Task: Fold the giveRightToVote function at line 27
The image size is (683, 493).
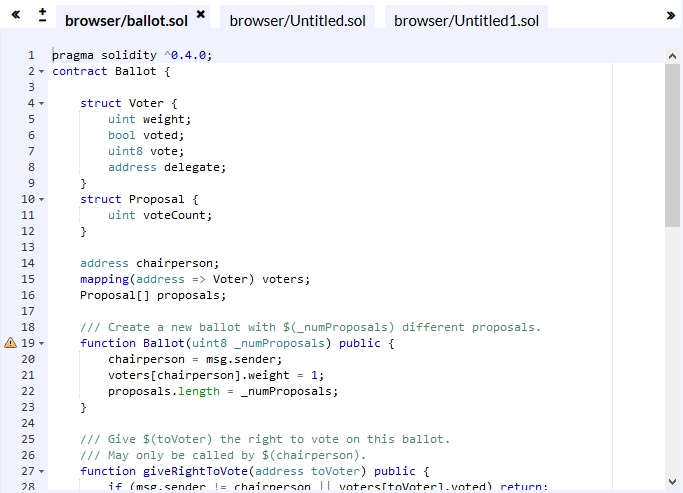Action: tap(41, 472)
